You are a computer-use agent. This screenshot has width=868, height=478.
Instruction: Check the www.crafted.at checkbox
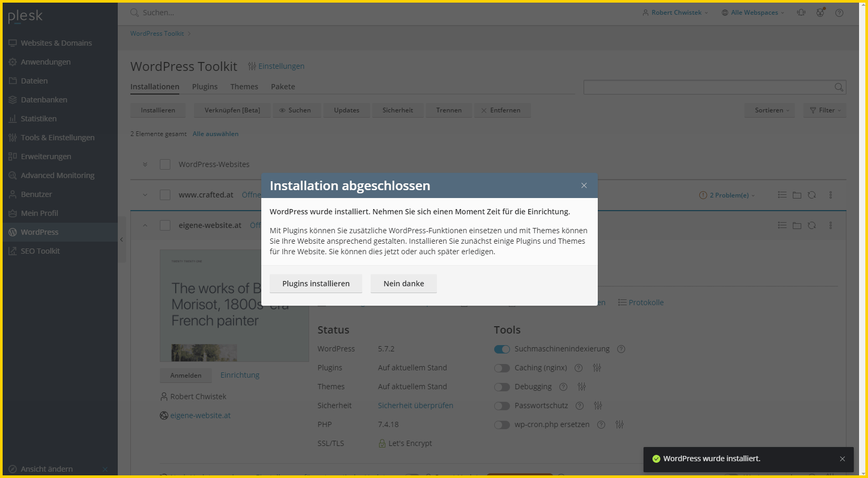tap(165, 195)
